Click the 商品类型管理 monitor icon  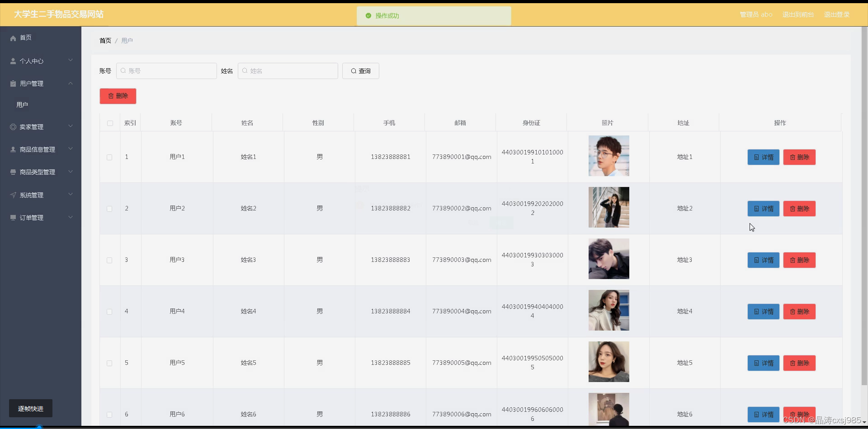(13, 172)
